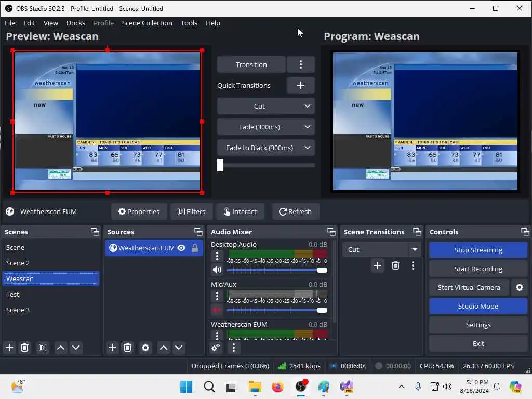This screenshot has height=399, width=532.
Task: Undock the Scenes panel
Action: (95, 232)
